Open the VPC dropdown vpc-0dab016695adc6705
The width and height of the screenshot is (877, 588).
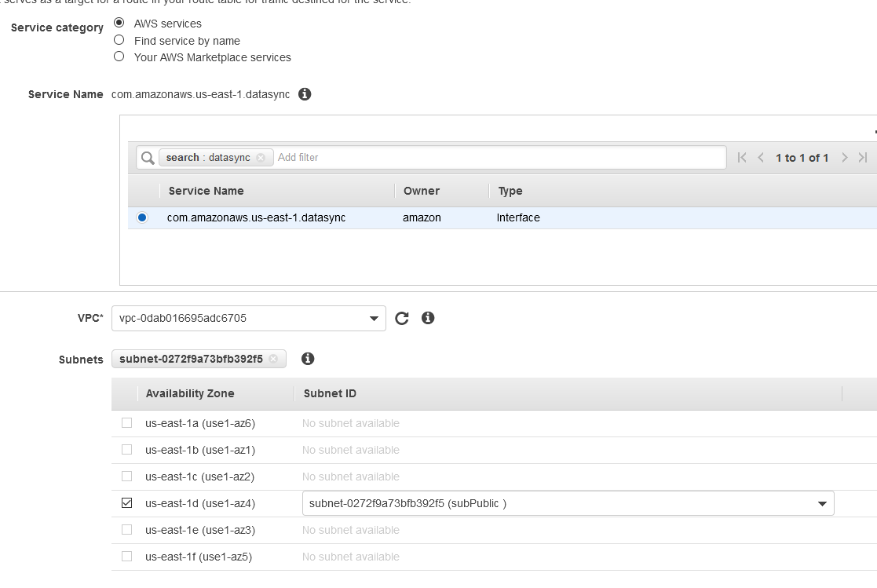click(x=249, y=319)
